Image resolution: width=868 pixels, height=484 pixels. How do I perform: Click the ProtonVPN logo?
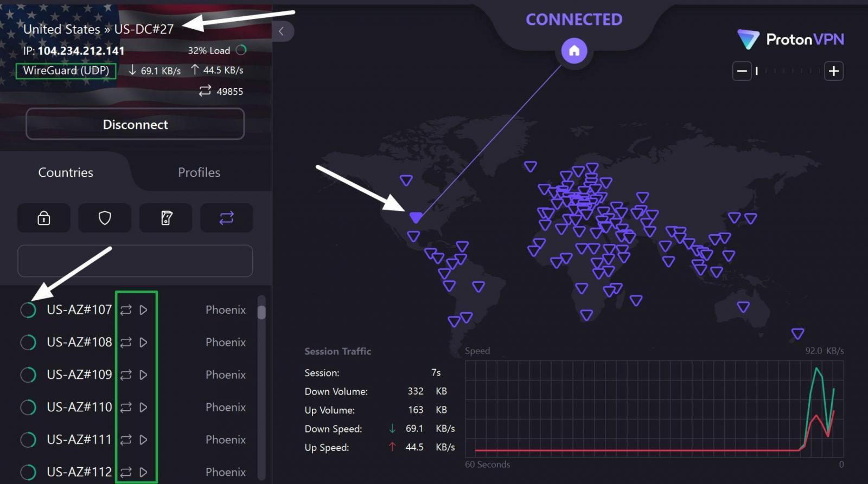point(790,39)
